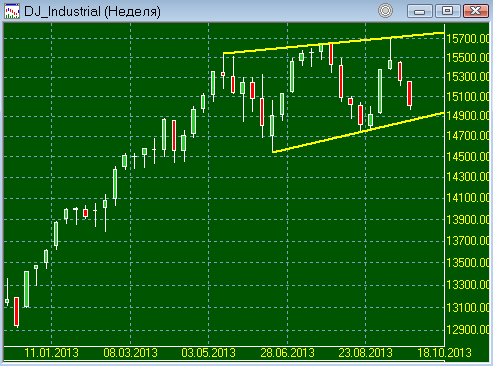The height and width of the screenshot is (366, 493).
Task: Click date label 08.03.2013
Action: (x=130, y=353)
